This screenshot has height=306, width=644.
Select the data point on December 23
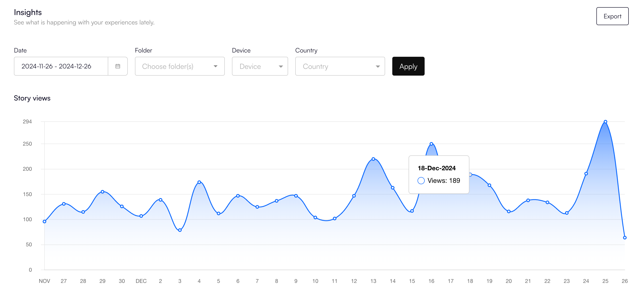(567, 213)
